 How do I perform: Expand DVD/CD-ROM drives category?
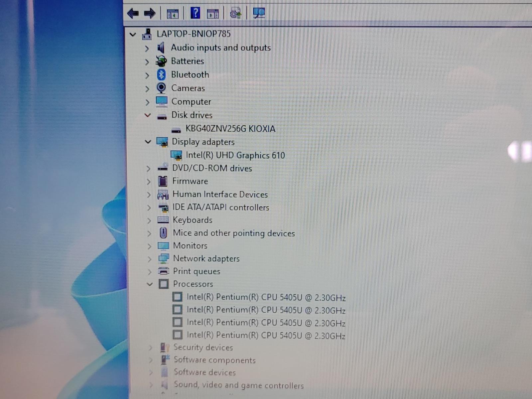(x=148, y=169)
